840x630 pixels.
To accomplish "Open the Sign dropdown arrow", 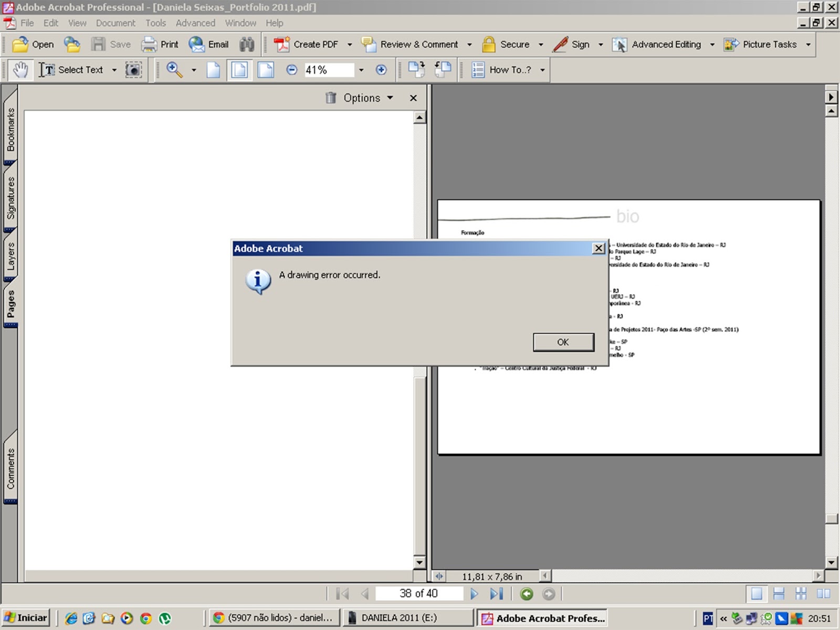I will coord(601,45).
